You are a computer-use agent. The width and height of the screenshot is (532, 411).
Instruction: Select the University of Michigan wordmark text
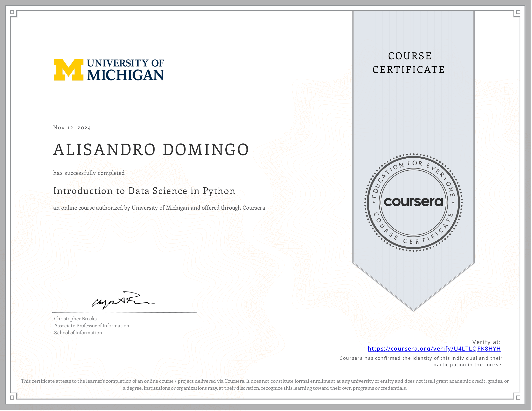[x=126, y=71]
